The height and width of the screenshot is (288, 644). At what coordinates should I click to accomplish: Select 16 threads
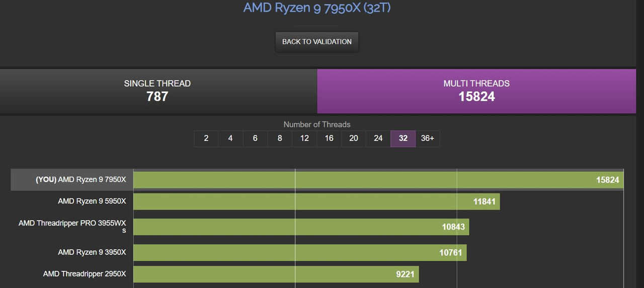pyautogui.click(x=329, y=138)
